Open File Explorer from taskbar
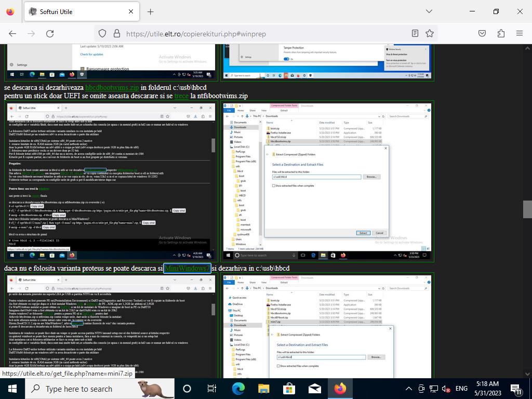This screenshot has width=532, height=399. [x=264, y=389]
